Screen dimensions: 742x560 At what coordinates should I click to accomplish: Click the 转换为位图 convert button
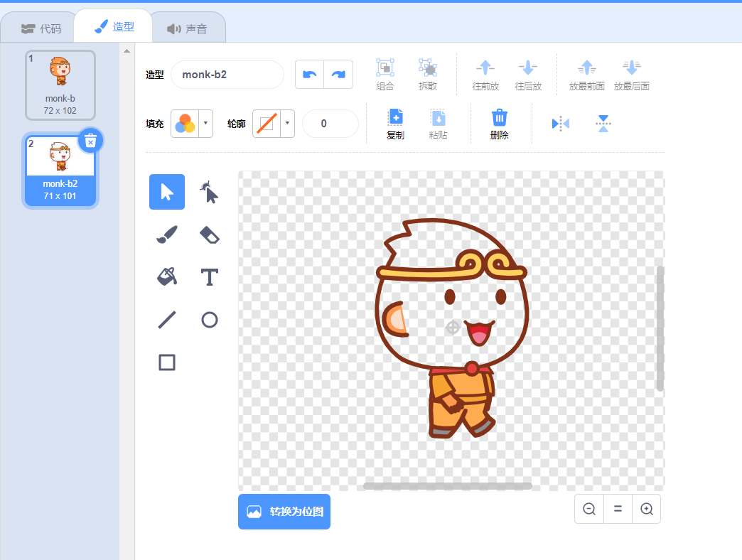pyautogui.click(x=284, y=512)
